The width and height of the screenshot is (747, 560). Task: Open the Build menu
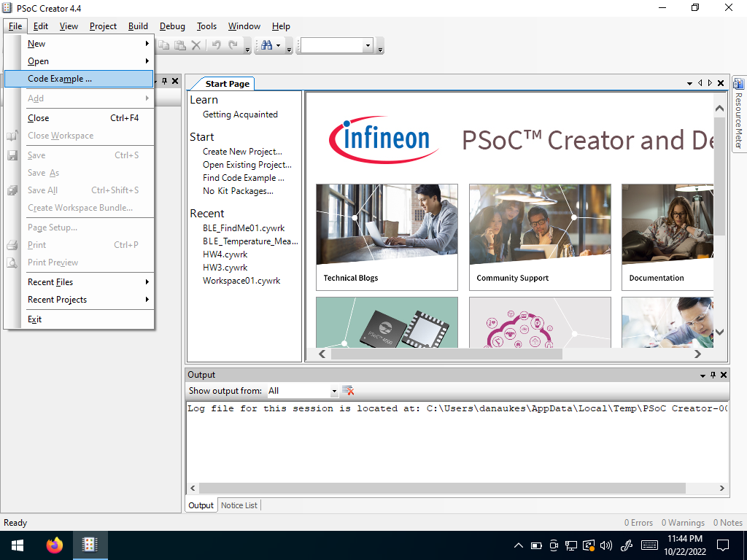[138, 26]
